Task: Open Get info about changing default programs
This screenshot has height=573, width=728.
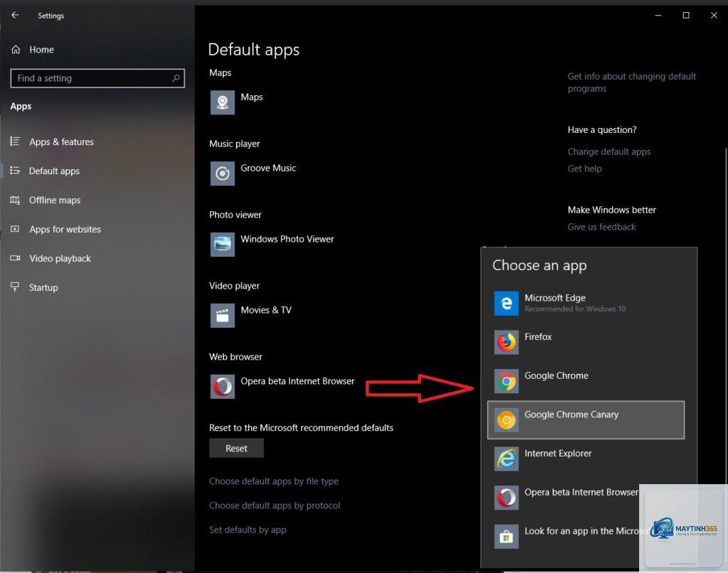Action: [631, 82]
